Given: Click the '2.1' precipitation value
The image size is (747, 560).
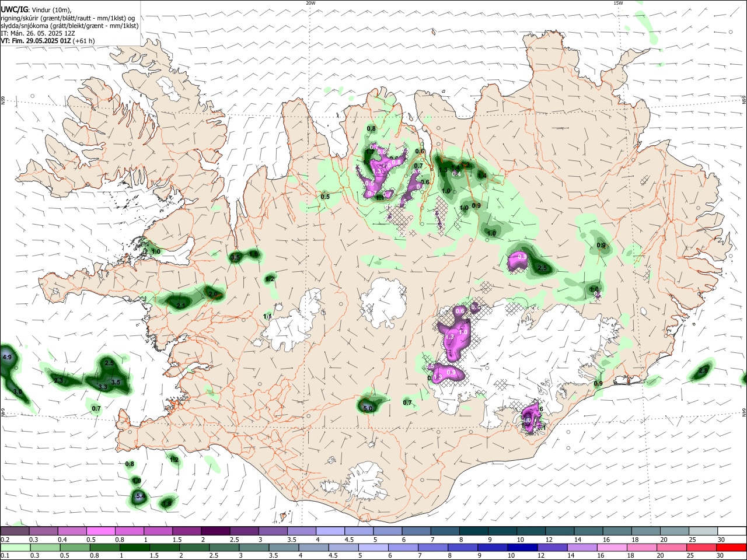Looking at the screenshot, I should [x=180, y=306].
